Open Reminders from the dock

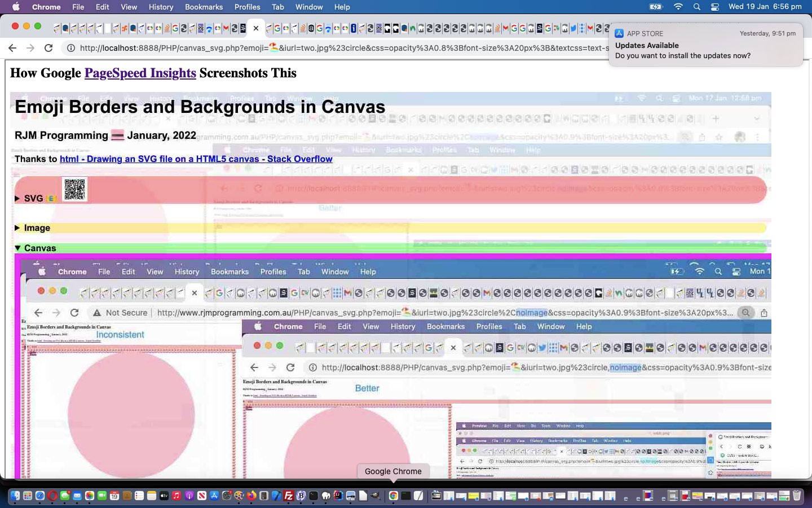coord(139,496)
